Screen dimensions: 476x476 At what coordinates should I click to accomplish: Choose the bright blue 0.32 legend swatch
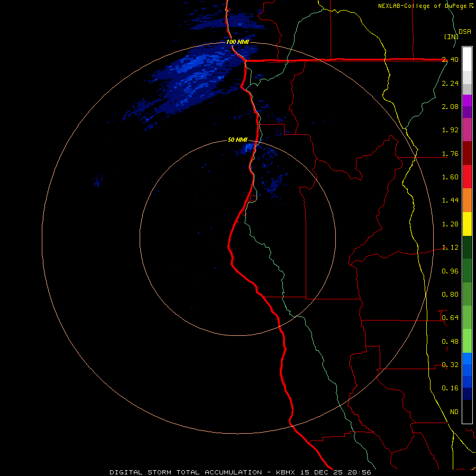click(x=467, y=364)
